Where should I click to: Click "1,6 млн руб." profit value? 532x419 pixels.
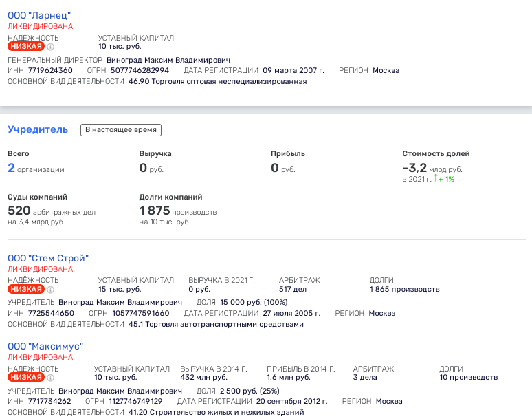point(289,377)
